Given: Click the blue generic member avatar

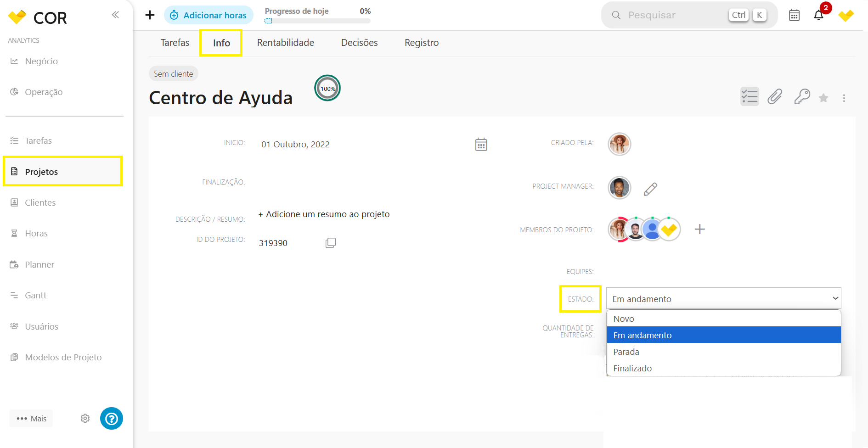Looking at the screenshot, I should (652, 229).
